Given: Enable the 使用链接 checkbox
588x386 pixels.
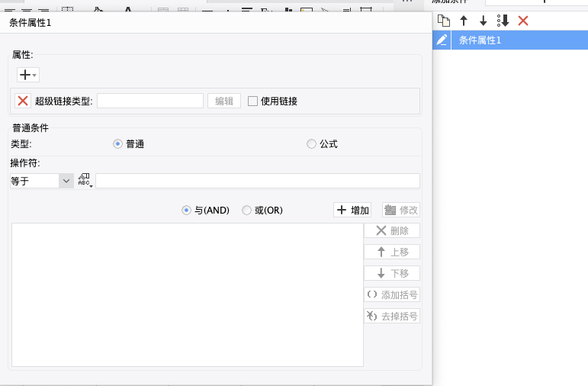Looking at the screenshot, I should click(x=252, y=101).
